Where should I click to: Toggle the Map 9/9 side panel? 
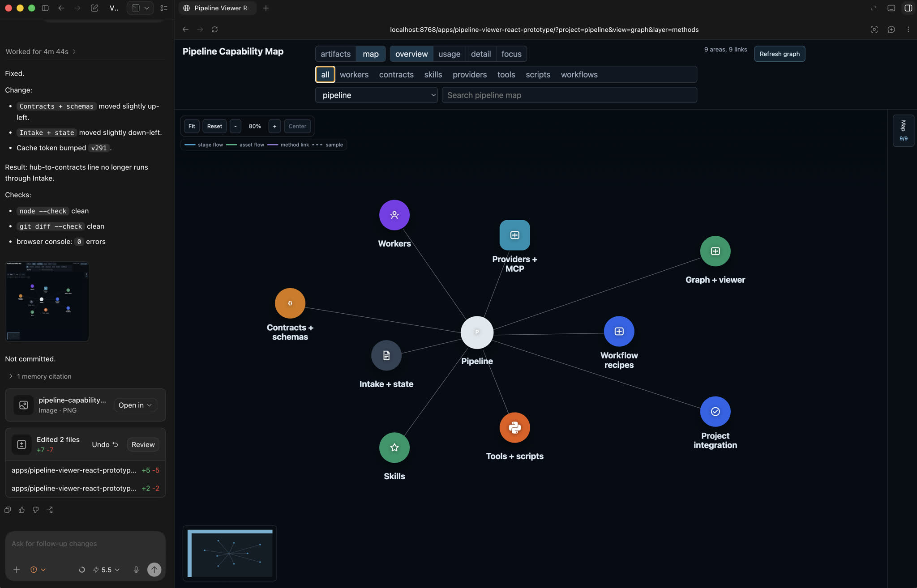coord(903,130)
